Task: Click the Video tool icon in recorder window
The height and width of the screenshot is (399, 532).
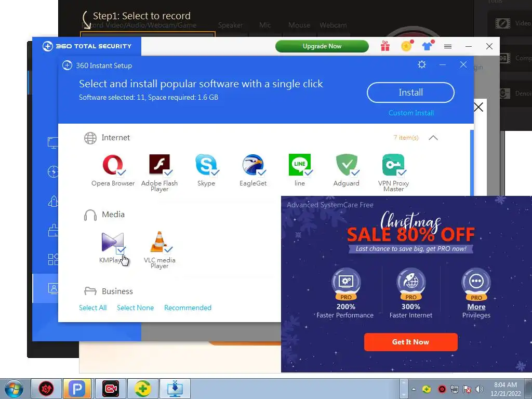Action: coord(502,23)
